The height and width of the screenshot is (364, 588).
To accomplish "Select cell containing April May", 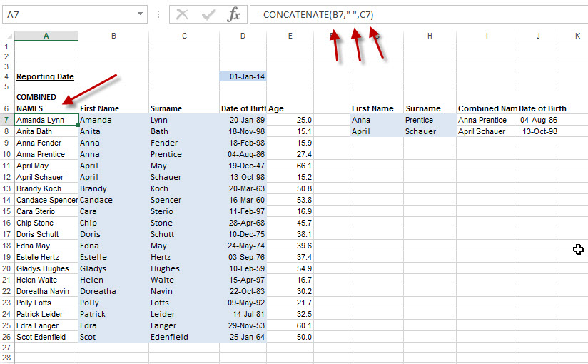I will click(x=46, y=166).
